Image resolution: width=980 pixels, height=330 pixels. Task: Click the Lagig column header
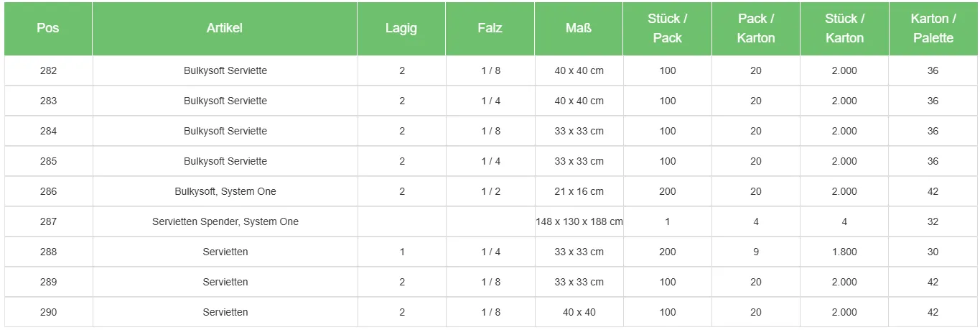(x=401, y=28)
